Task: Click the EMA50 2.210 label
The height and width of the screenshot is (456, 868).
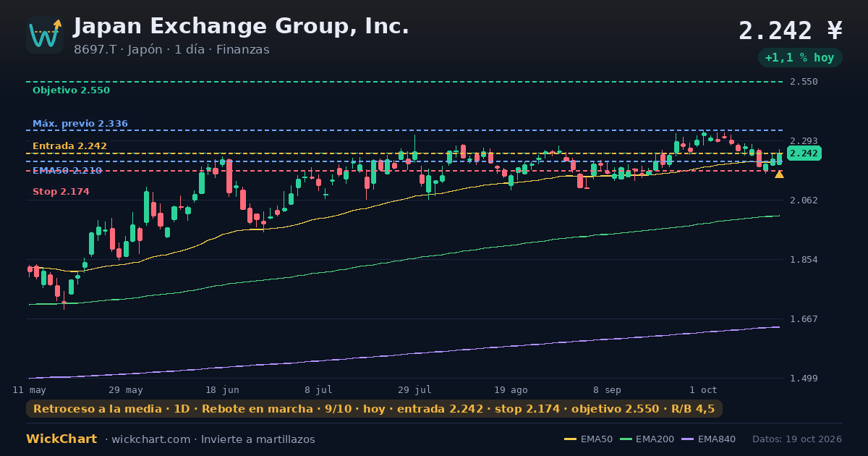Action: point(67,171)
